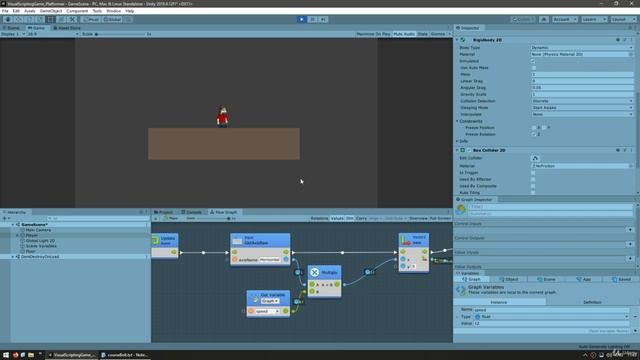Image resolution: width=640 pixels, height=360 pixels.
Task: Open Get Variable node Graph dropdown
Action: [x=270, y=301]
